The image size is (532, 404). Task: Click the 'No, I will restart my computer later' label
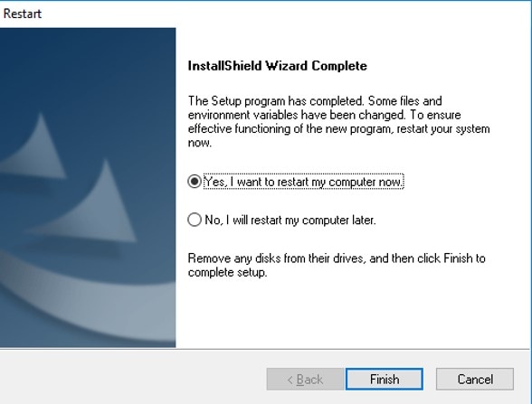tap(290, 220)
